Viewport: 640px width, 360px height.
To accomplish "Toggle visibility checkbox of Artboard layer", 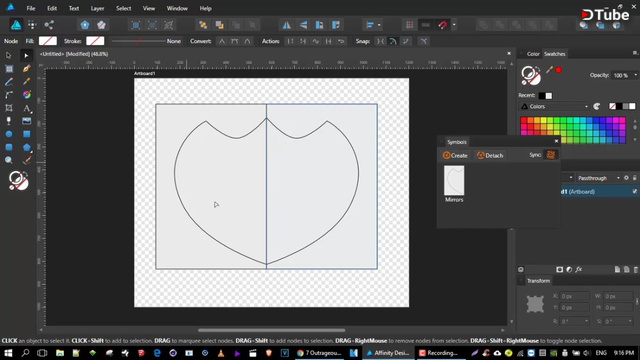I will tap(635, 191).
